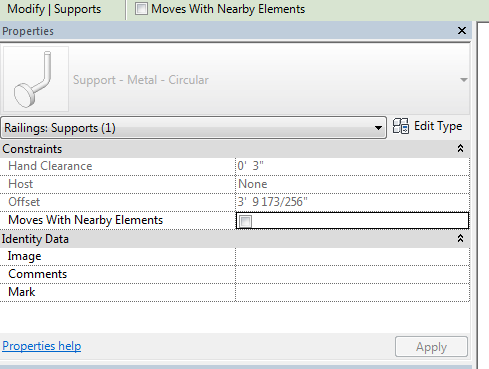The image size is (489, 369).
Task: Click the Mark value field
Action: point(352,292)
